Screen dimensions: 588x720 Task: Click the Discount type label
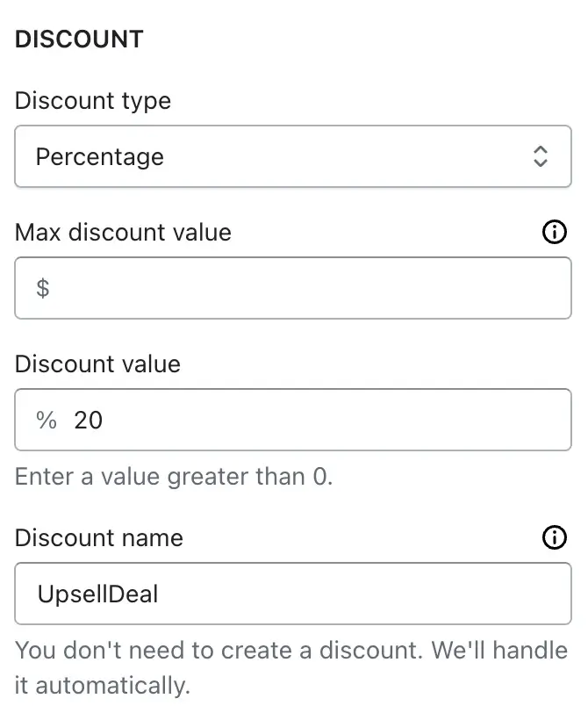(x=93, y=101)
